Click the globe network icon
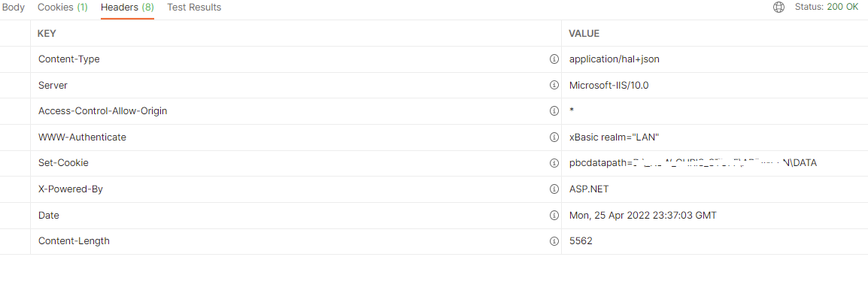Viewport: 868px width, 281px height. 779,8
